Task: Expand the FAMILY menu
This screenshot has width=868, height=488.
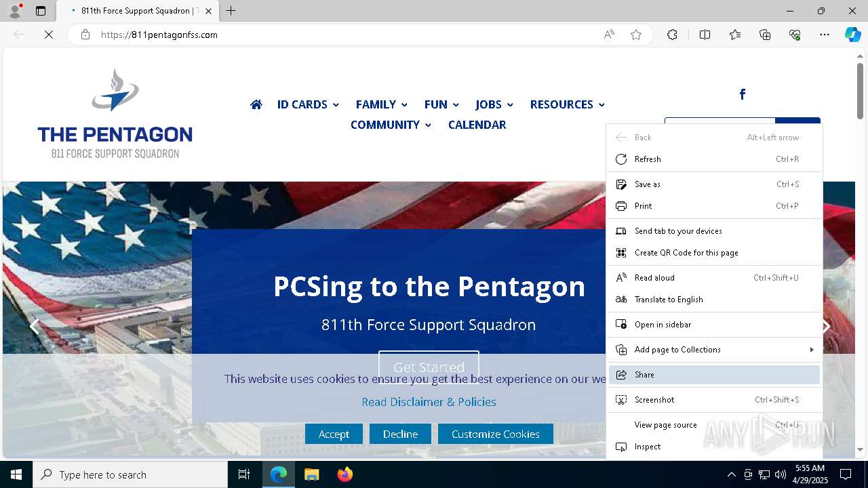Action: [382, 104]
